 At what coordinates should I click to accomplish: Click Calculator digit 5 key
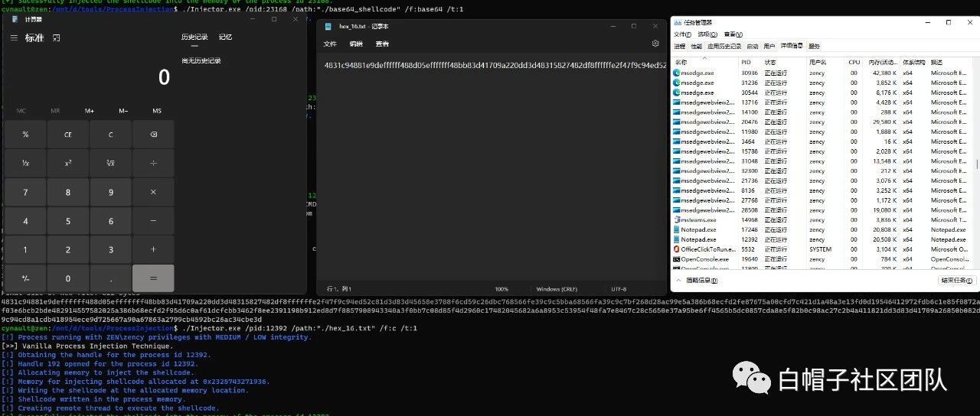pyautogui.click(x=68, y=221)
